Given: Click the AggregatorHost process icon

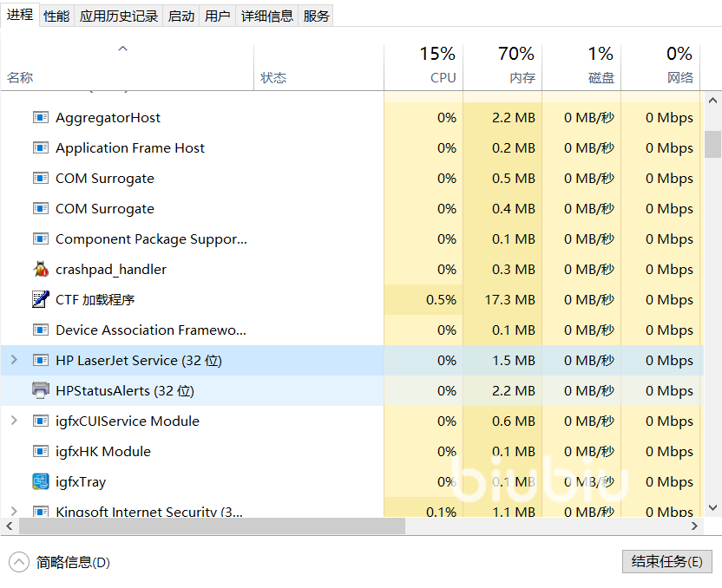Looking at the screenshot, I should [x=41, y=118].
